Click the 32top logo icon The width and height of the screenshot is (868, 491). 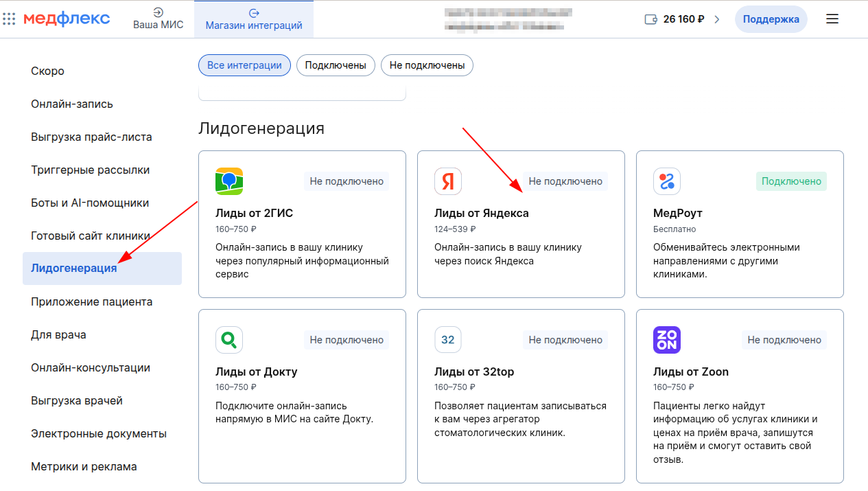click(448, 340)
